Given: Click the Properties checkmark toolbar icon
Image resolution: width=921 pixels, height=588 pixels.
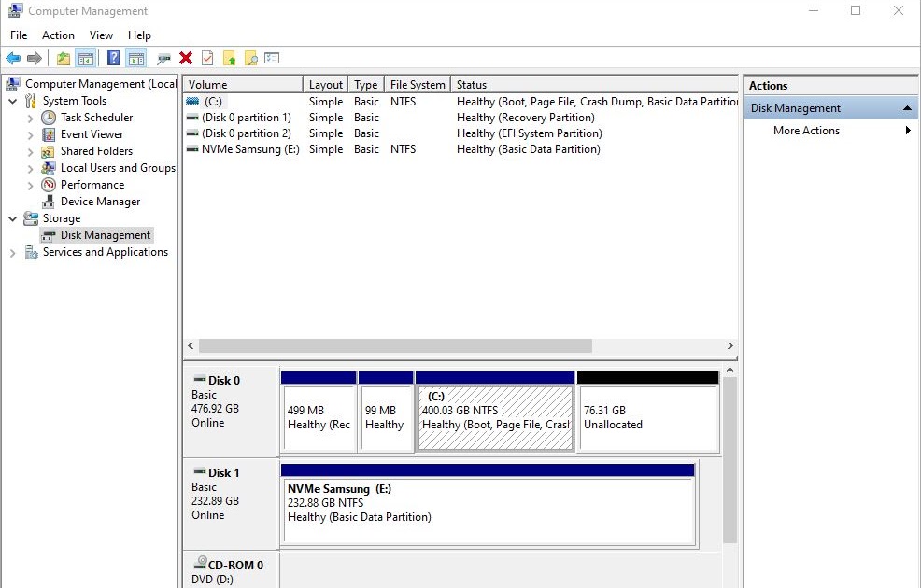Looking at the screenshot, I should point(207,58).
